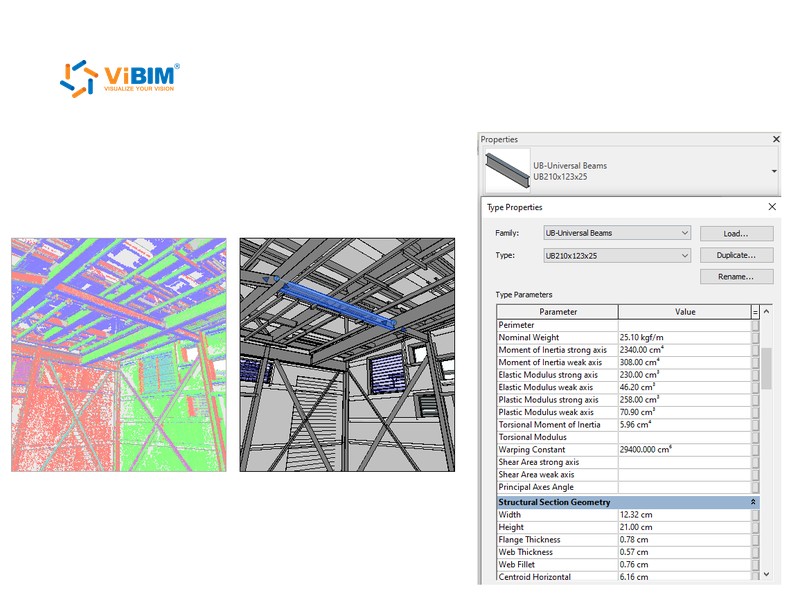Click the empty Perimeter value field
The height and width of the screenshot is (600, 800).
tap(685, 325)
